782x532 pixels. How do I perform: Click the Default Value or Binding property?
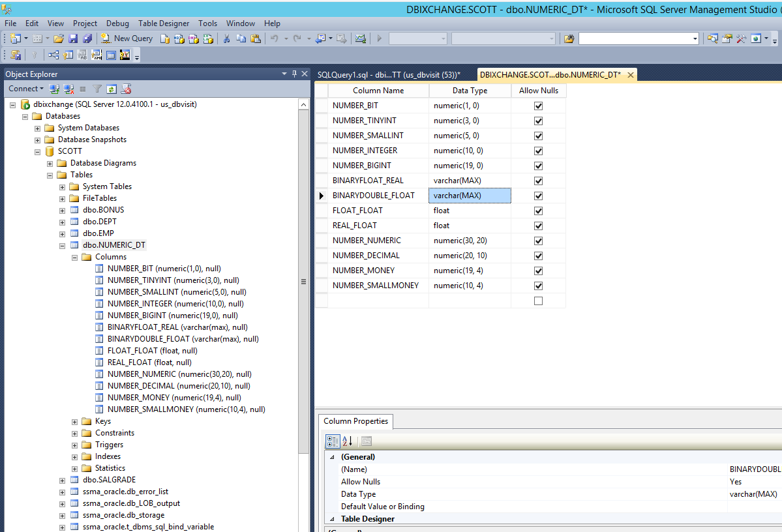coord(383,507)
